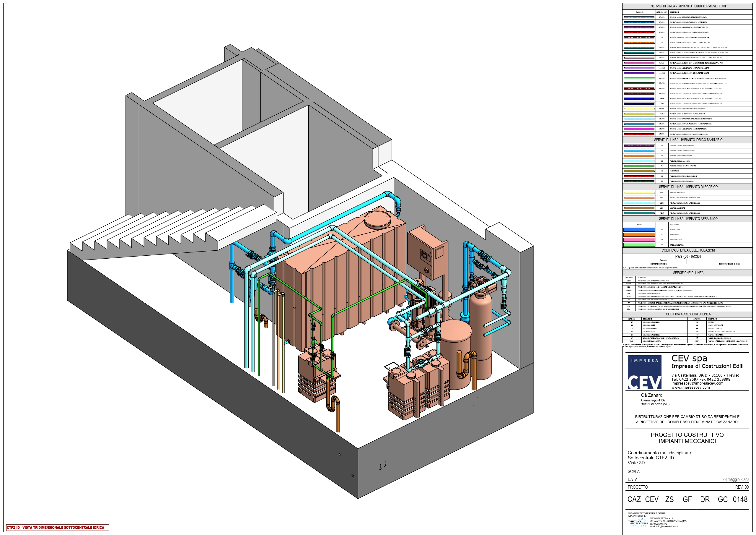Click the IMPRESA CEV logo
The height and width of the screenshot is (535, 756).
(644, 372)
